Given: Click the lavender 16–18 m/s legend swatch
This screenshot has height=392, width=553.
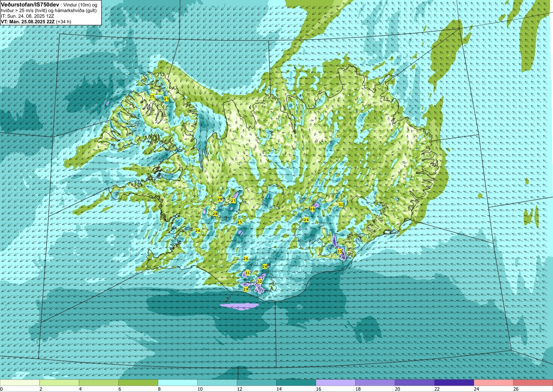Looking at the screenshot, I should pyautogui.click(x=336, y=383).
